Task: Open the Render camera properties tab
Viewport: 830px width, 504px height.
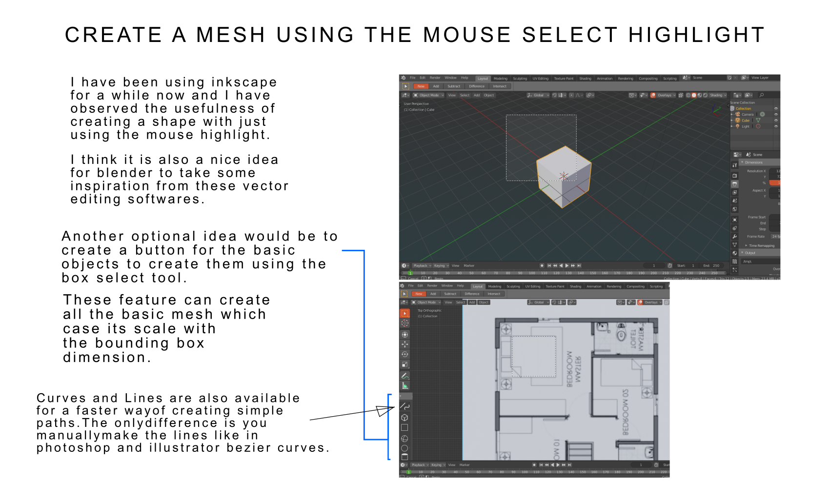Action: 735,176
